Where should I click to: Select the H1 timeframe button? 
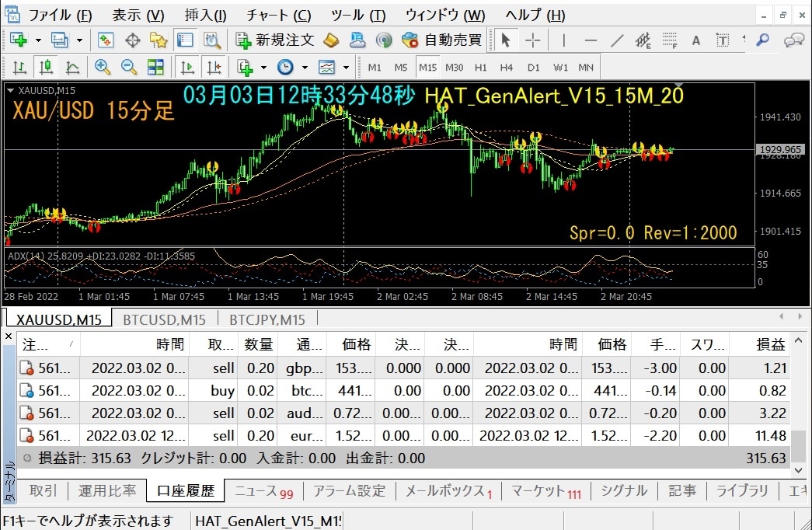(480, 68)
